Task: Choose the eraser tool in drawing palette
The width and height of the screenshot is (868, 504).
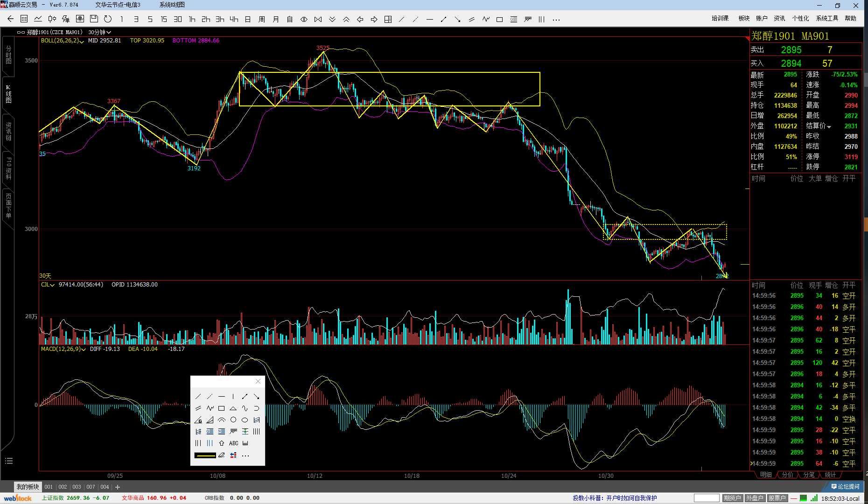Action: [x=222, y=455]
